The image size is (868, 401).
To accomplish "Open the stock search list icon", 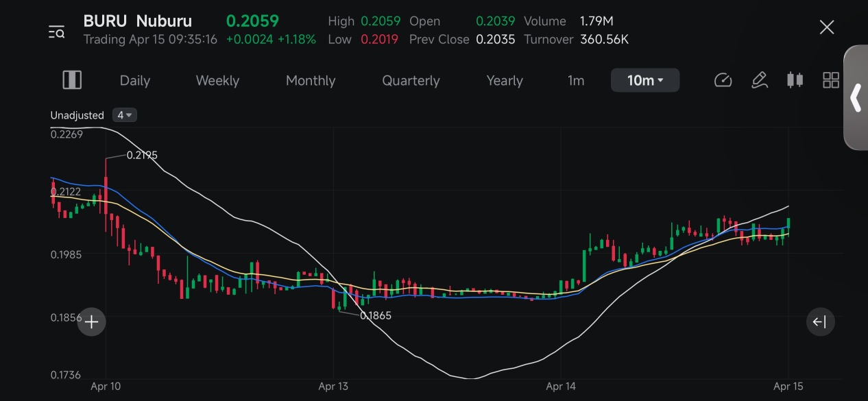I will pyautogui.click(x=56, y=32).
